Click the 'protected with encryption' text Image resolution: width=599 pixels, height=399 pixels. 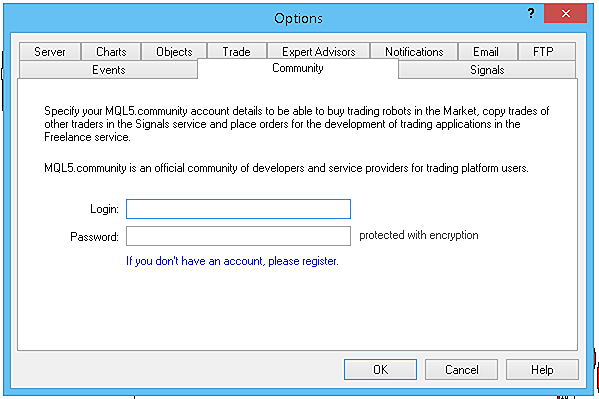point(419,235)
